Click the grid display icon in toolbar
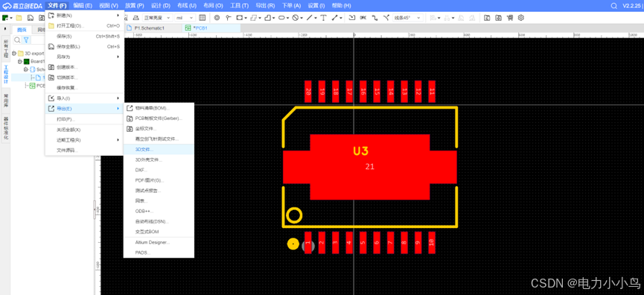Viewport: 644px width, 295px height. point(202,18)
